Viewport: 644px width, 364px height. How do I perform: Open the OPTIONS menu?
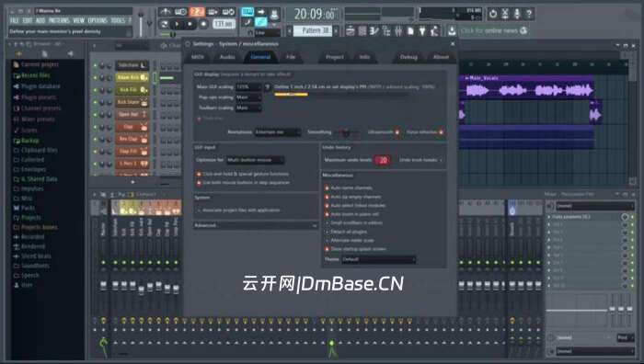(98, 20)
